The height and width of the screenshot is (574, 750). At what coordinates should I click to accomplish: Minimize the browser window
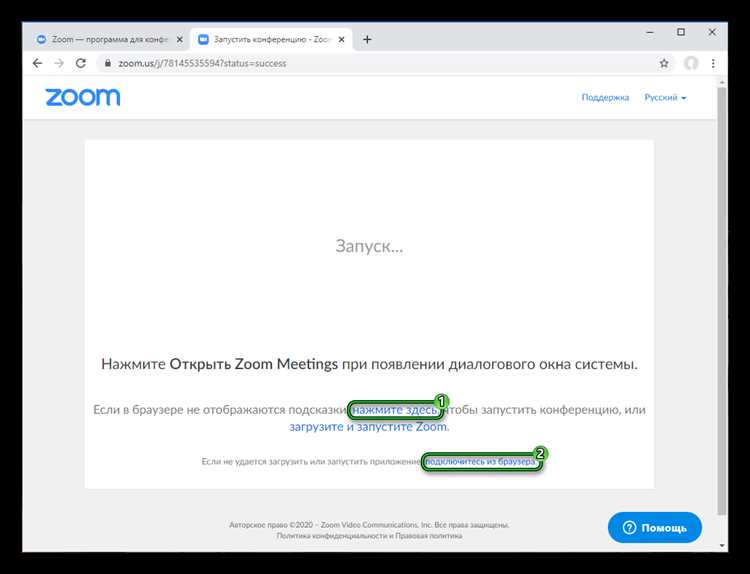click(650, 33)
